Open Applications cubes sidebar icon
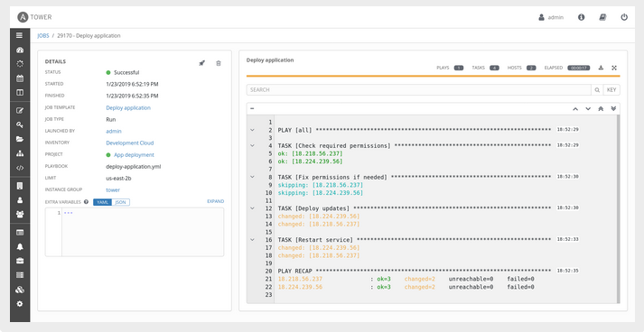 click(20, 290)
